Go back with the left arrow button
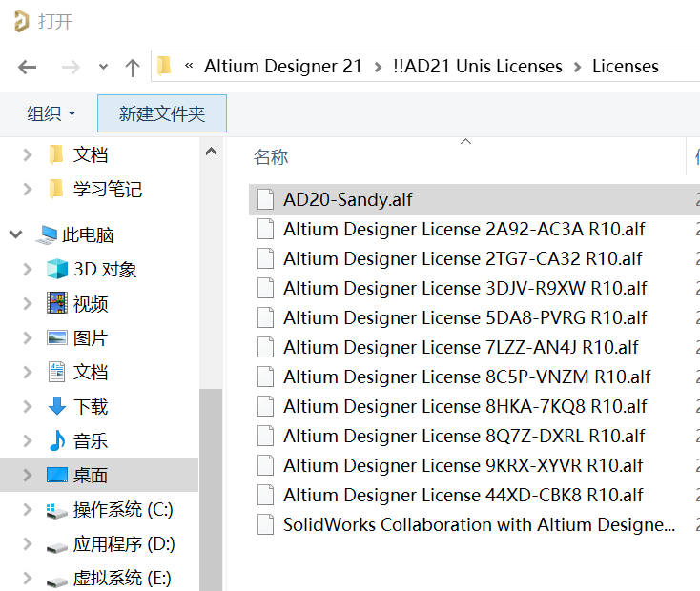Viewport: 700px width, 591px height. click(x=28, y=68)
